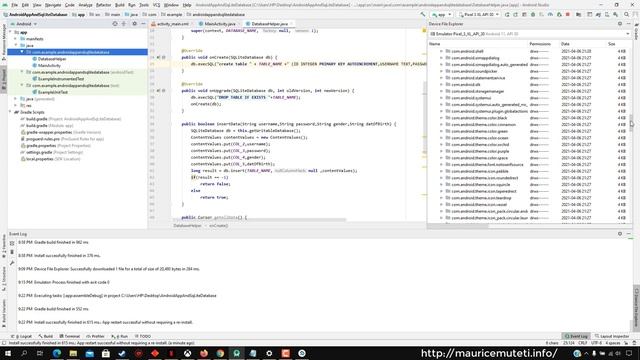Click the project panel locate target icon
This screenshot has width=640, height=360.
tap(115, 24)
